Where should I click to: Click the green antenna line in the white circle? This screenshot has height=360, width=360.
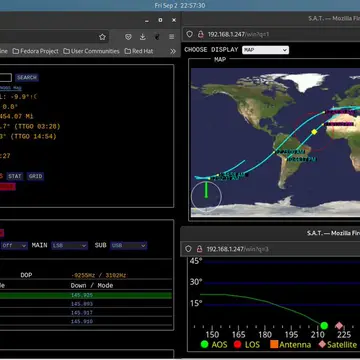point(206,190)
